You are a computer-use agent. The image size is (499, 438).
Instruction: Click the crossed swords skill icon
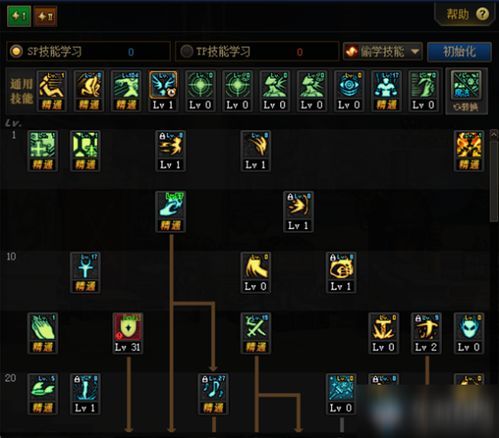[256, 333]
